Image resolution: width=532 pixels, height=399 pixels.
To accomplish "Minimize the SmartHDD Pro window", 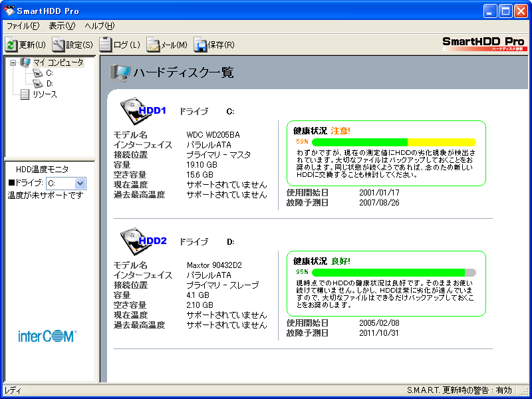I will (x=490, y=11).
